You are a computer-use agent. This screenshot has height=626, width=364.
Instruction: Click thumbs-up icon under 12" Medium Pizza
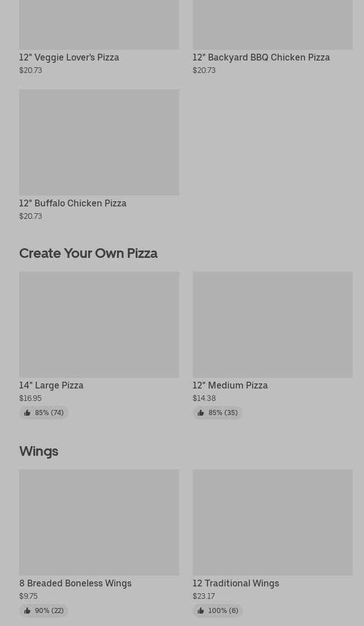201,412
